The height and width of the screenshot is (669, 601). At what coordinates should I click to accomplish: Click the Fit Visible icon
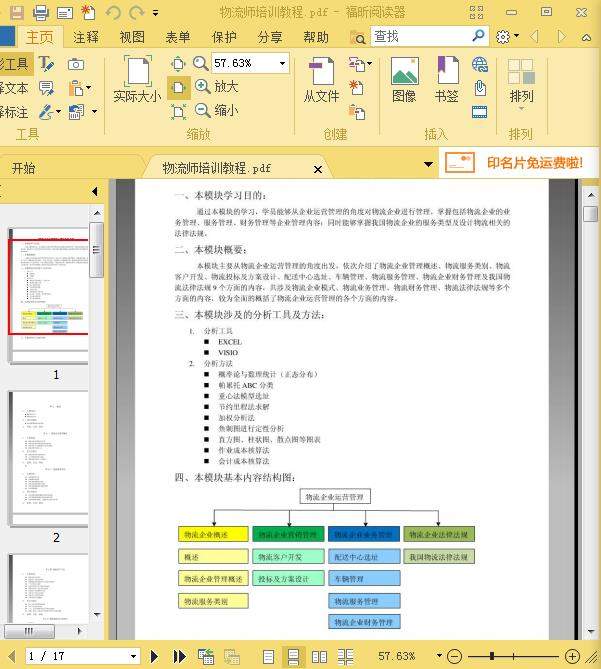click(178, 112)
